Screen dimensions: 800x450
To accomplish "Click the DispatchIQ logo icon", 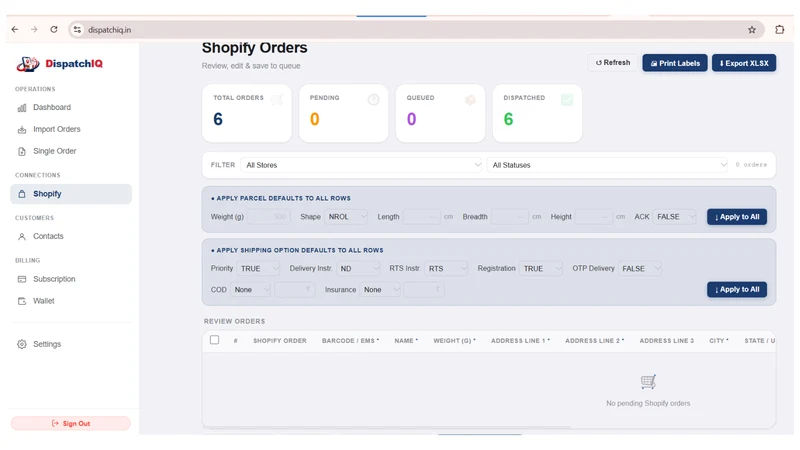I will 28,64.
